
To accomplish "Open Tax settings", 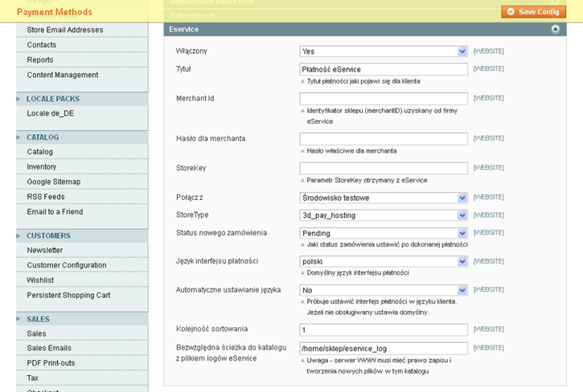I will coord(82,378).
